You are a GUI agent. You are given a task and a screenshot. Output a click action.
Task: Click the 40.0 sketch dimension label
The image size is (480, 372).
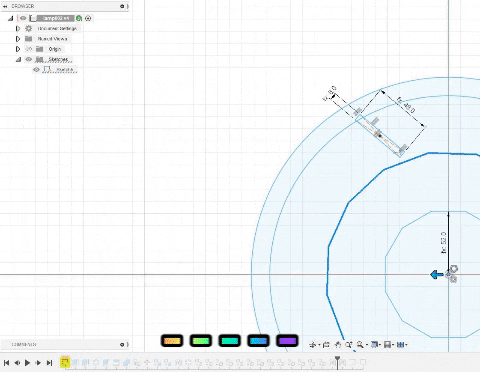coord(406,105)
